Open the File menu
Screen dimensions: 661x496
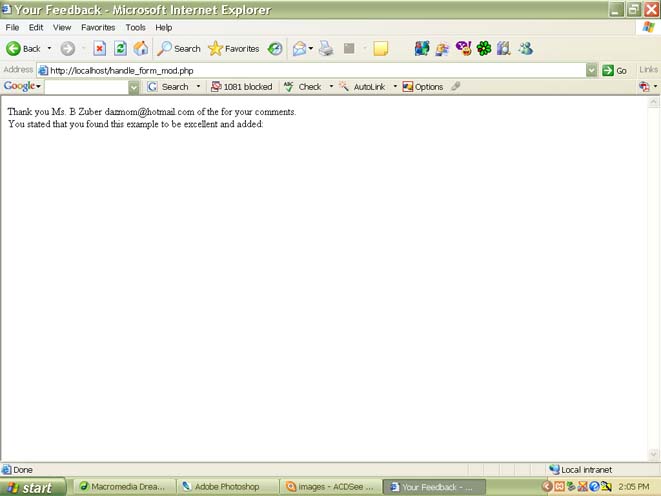click(x=12, y=27)
